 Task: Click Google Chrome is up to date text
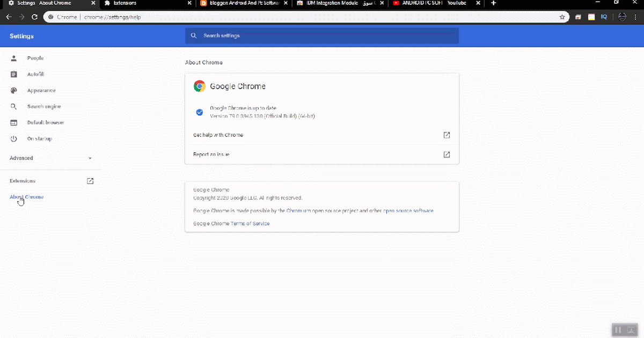tap(243, 108)
